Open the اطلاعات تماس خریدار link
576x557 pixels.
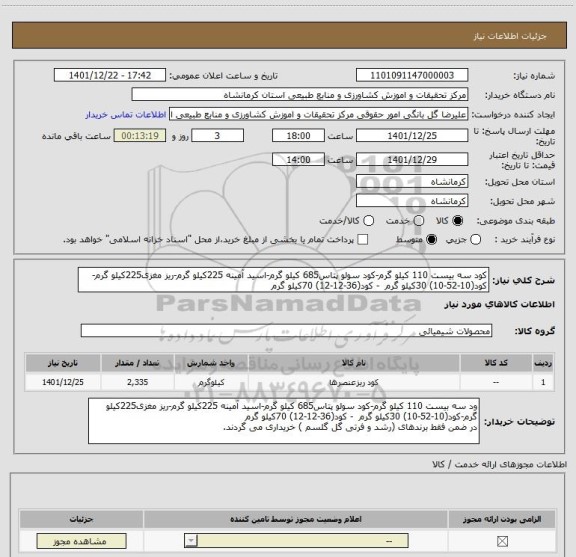(126, 115)
